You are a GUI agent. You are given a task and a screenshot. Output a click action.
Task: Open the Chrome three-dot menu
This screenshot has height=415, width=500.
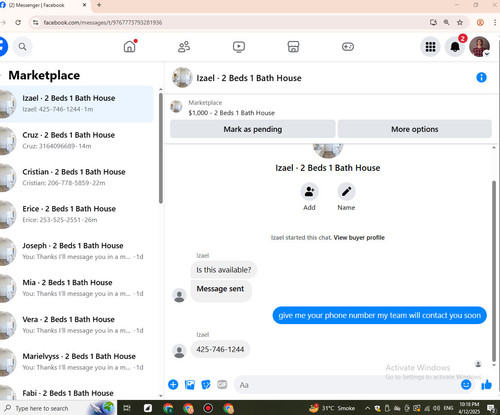[x=495, y=22]
